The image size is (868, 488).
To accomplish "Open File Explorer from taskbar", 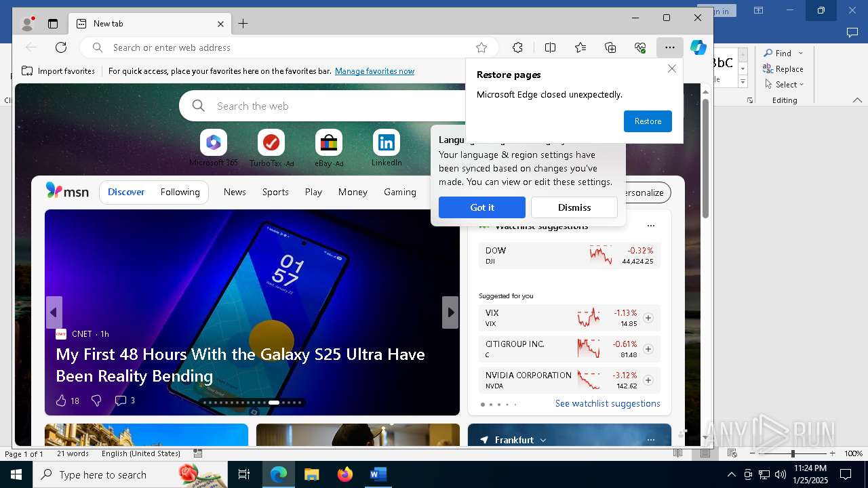I will click(311, 474).
